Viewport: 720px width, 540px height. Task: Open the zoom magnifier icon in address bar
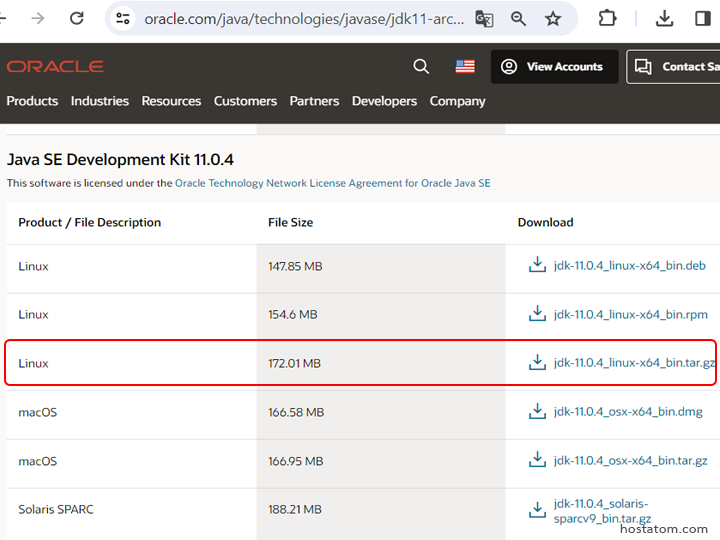[518, 19]
